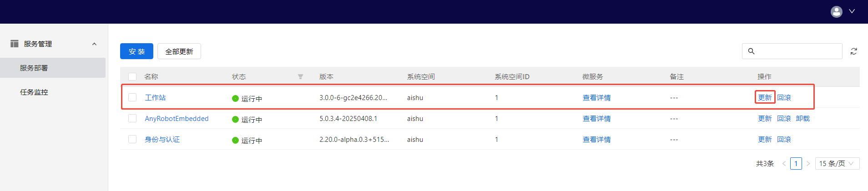Viewport: 868px width, 191px height.
Task: Open the AnyRobotEmbedded service link
Action: (177, 118)
